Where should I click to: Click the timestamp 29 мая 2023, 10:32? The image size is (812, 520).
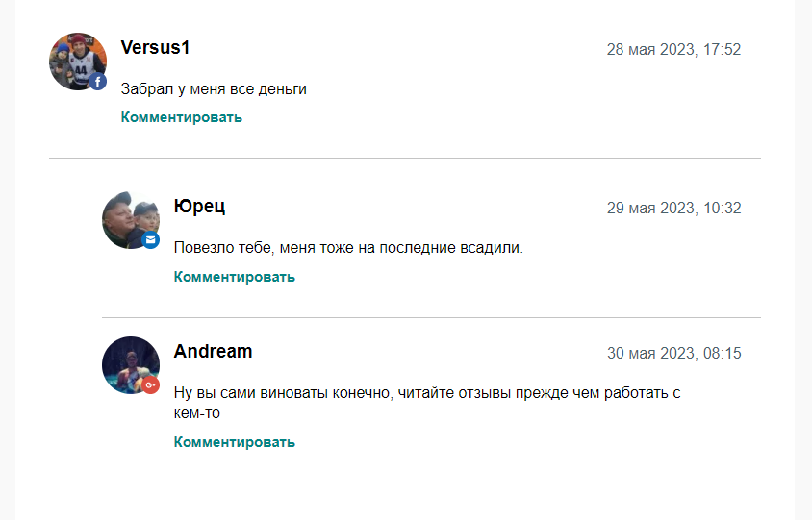click(673, 208)
